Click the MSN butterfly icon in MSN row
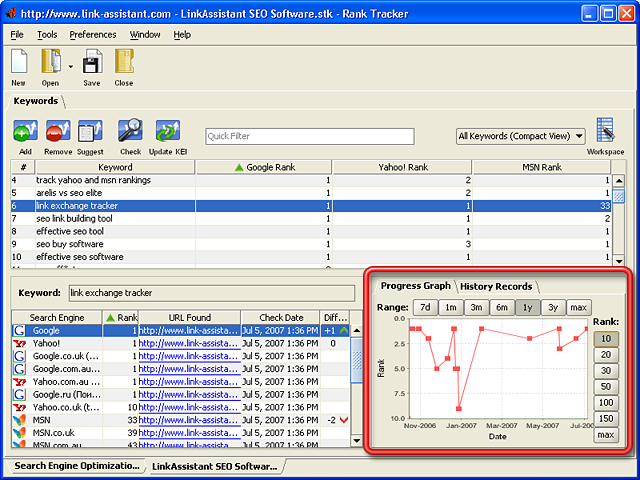Screen dimensions: 640x480 19,420
